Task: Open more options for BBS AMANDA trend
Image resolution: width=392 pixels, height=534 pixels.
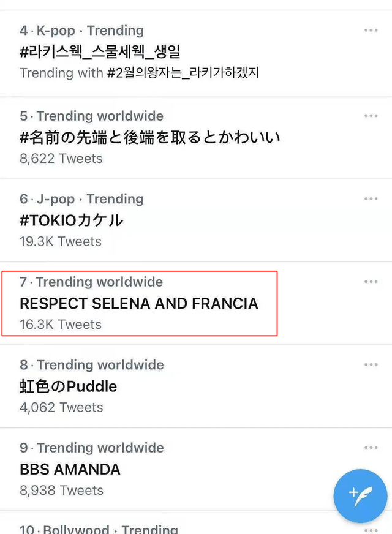Action: click(x=371, y=448)
